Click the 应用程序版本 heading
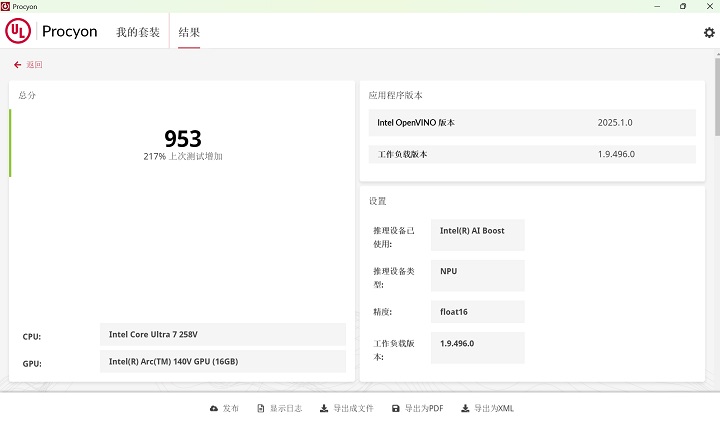The width and height of the screenshot is (720, 422). (395, 95)
